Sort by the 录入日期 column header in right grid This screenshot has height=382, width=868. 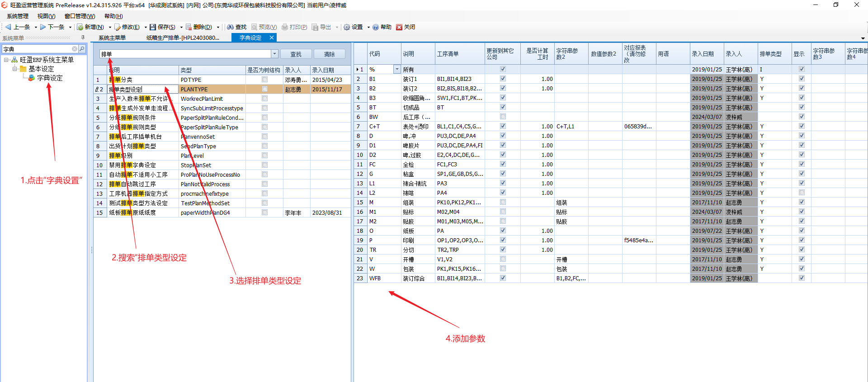(707, 54)
